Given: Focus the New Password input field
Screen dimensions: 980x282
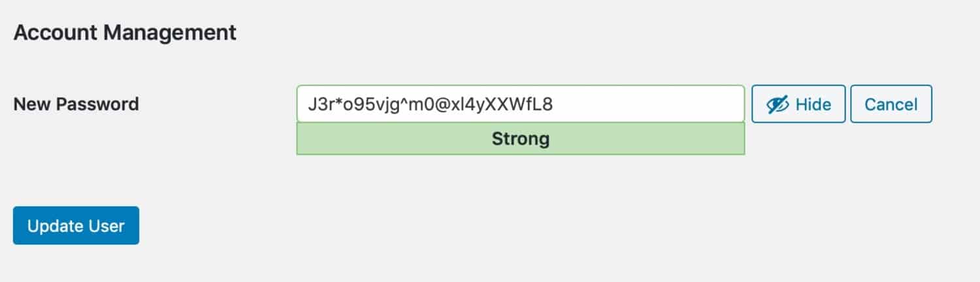Looking at the screenshot, I should (520, 104).
